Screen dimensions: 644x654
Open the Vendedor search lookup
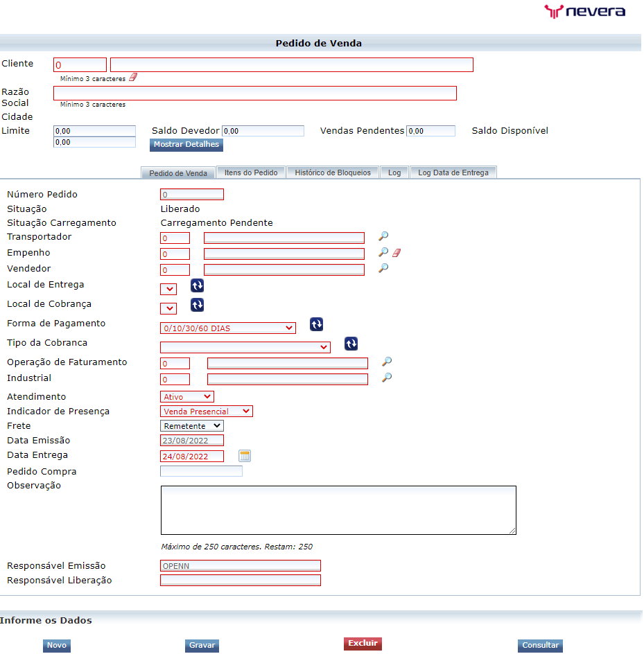[385, 268]
